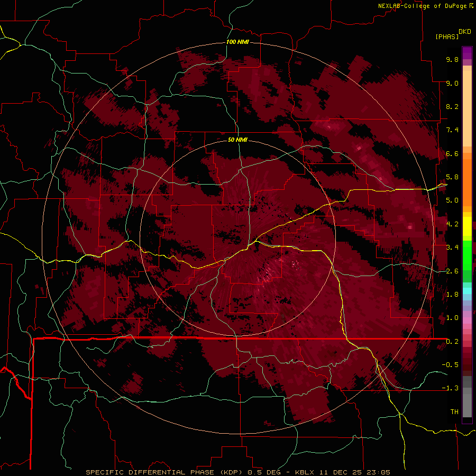Viewport: 476px width, 476px height.
Task: Pick the bright green segment of the color bar
Action: pos(467,254)
